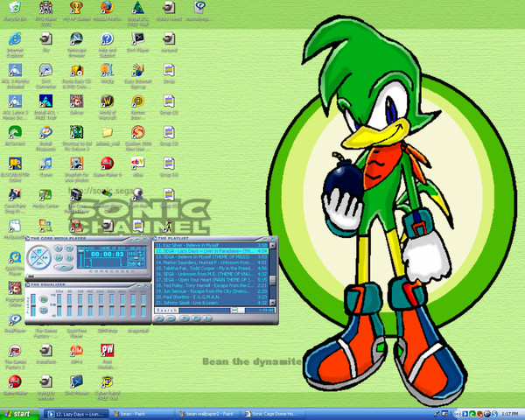Skip to next track in Core Media Player

click(x=45, y=258)
